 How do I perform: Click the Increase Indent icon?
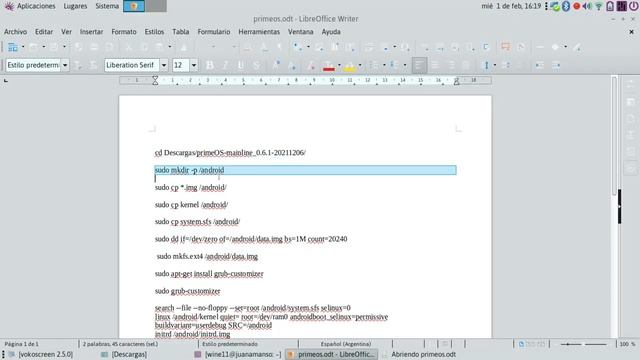[540, 65]
